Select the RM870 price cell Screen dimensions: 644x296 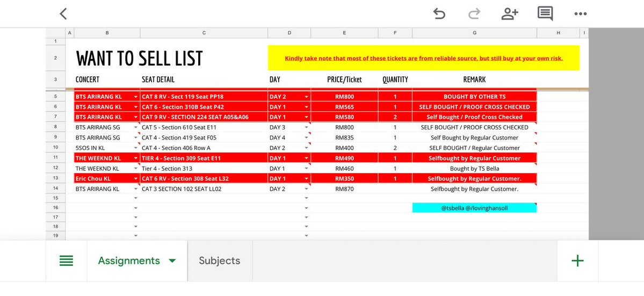tap(344, 189)
